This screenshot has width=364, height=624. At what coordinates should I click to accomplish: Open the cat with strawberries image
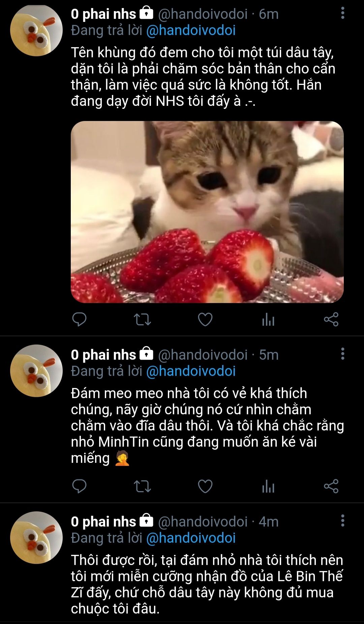[x=207, y=212]
